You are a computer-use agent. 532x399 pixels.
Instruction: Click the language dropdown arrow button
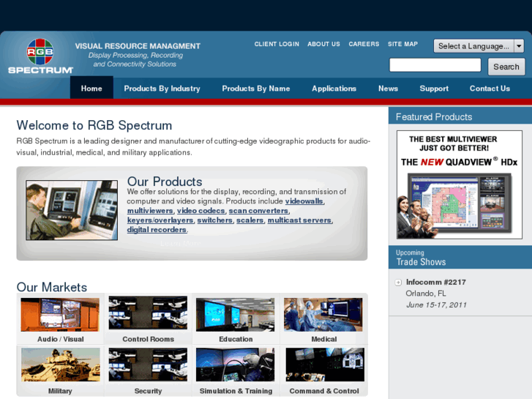tap(519, 46)
